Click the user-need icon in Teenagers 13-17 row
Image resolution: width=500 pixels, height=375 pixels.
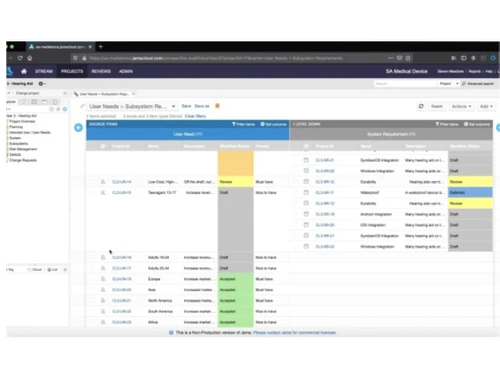pyautogui.click(x=103, y=192)
